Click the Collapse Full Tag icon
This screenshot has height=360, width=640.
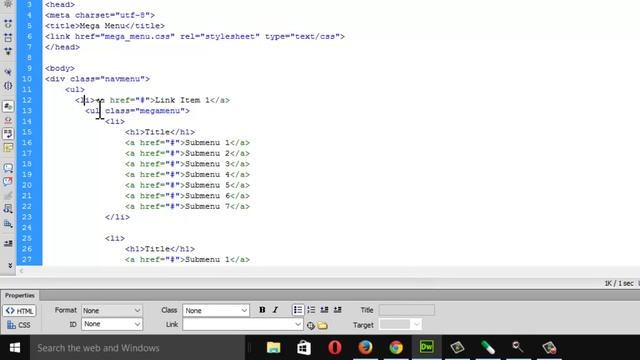pyautogui.click(x=8, y=24)
